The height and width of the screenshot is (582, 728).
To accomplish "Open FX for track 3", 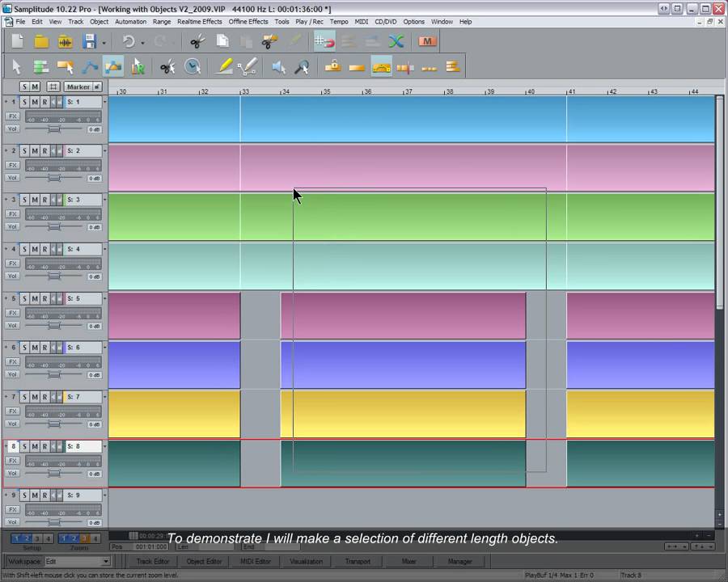I will click(x=13, y=214).
